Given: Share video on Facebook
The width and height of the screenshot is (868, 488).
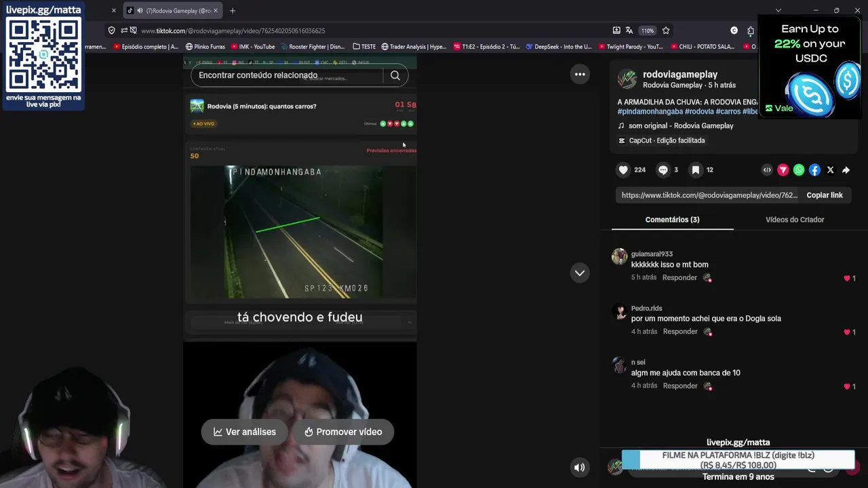Looking at the screenshot, I should point(814,170).
